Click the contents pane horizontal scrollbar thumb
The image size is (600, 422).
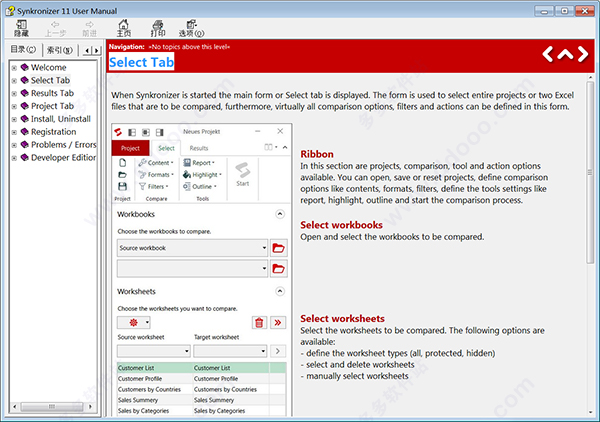52,406
